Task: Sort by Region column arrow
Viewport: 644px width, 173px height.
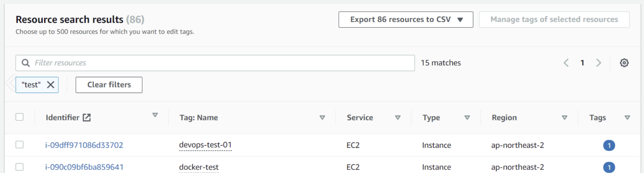Action: 564,118
